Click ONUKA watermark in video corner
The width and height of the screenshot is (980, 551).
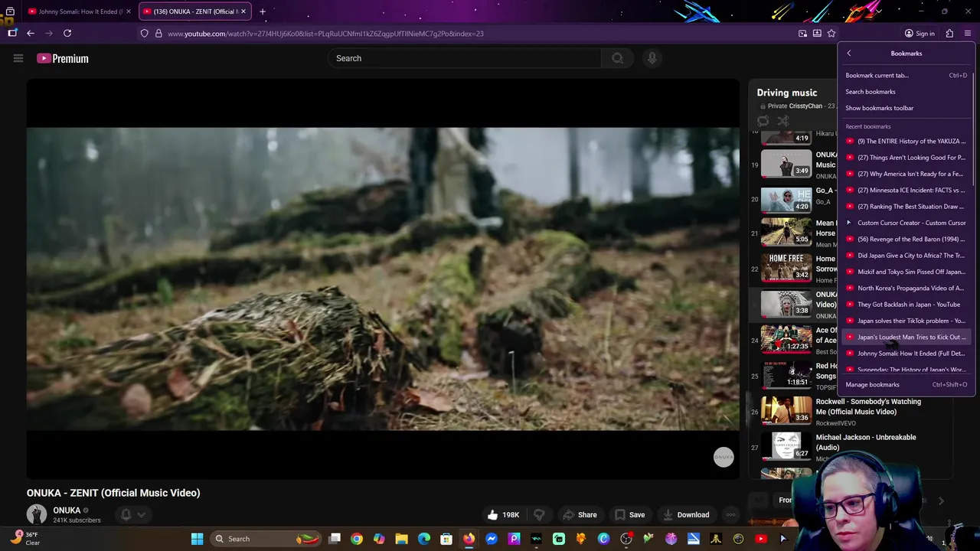click(x=724, y=457)
